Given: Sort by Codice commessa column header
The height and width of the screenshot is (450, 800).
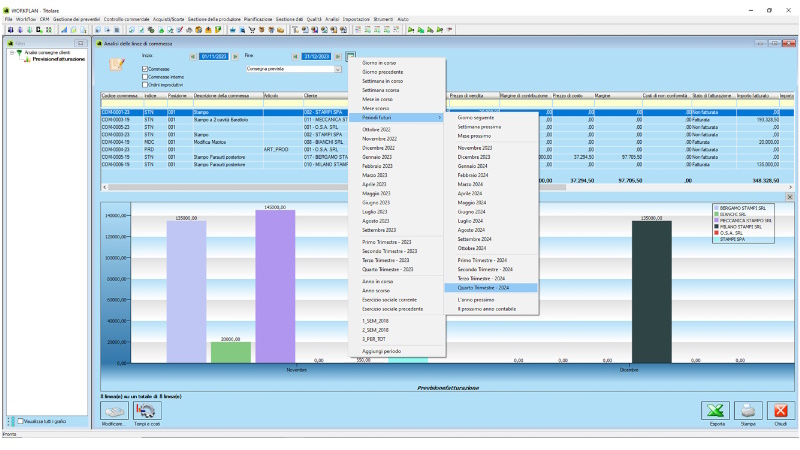Looking at the screenshot, I should click(121, 96).
